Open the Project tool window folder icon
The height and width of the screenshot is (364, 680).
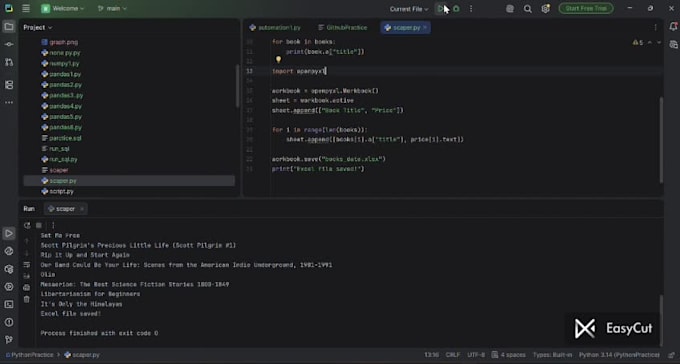click(x=9, y=27)
